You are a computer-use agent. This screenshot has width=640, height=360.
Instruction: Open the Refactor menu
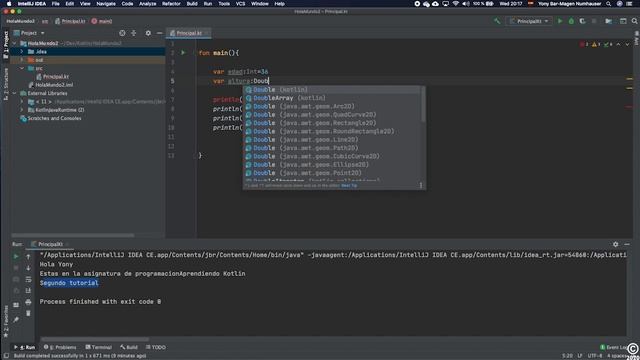171,4
